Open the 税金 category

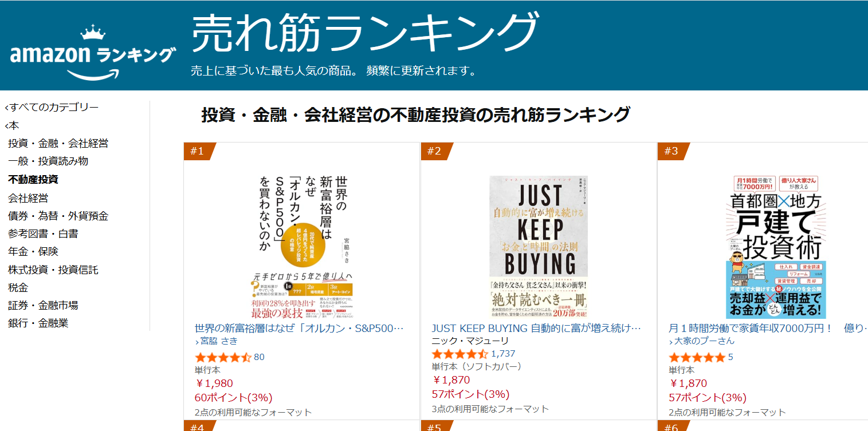(18, 287)
